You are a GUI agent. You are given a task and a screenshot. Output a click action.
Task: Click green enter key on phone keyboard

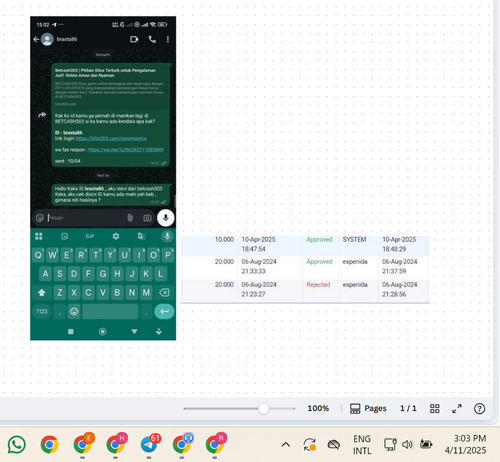click(164, 311)
